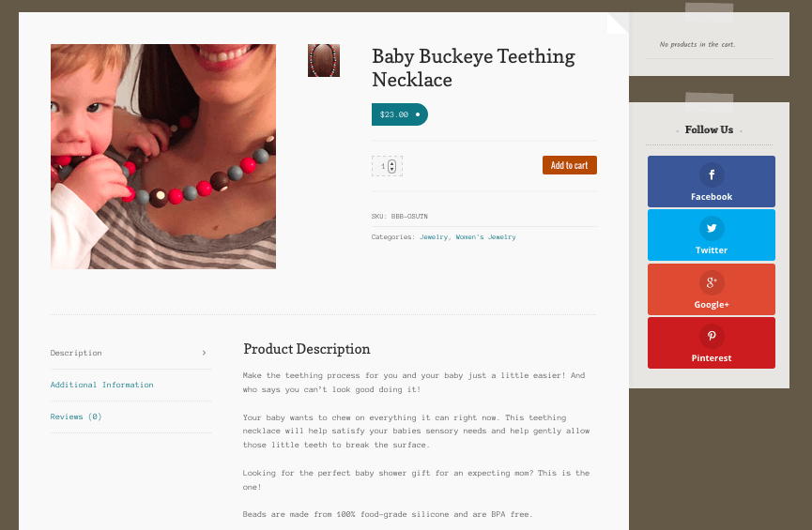This screenshot has height=530, width=812.
Task: Click the Follow Us widget heading
Action: [709, 129]
